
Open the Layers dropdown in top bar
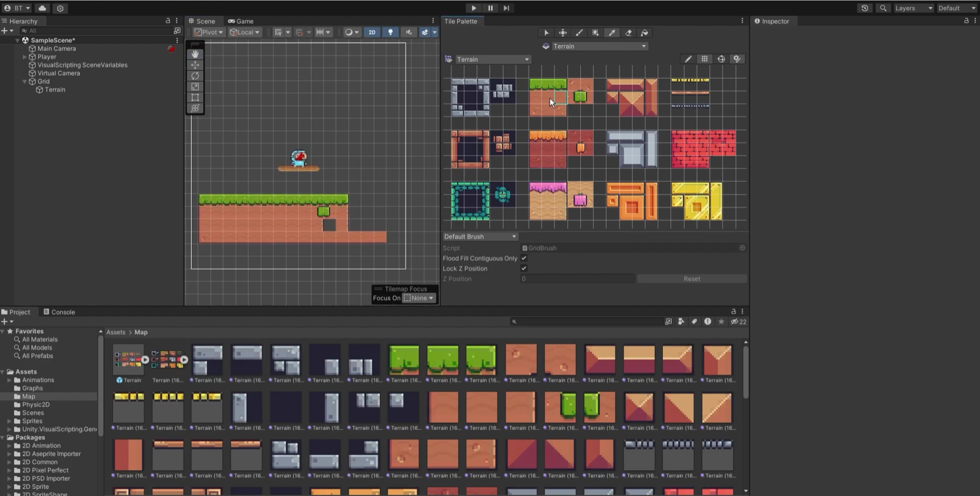pyautogui.click(x=913, y=8)
